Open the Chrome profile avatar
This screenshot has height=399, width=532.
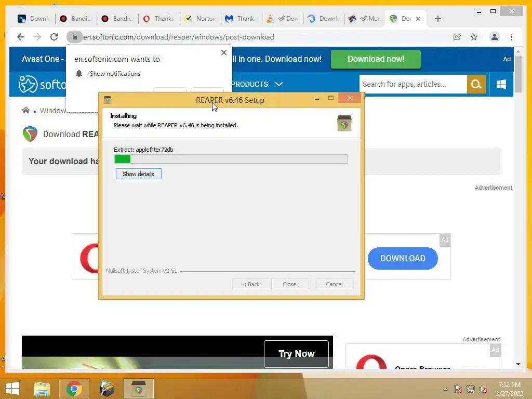(x=495, y=37)
